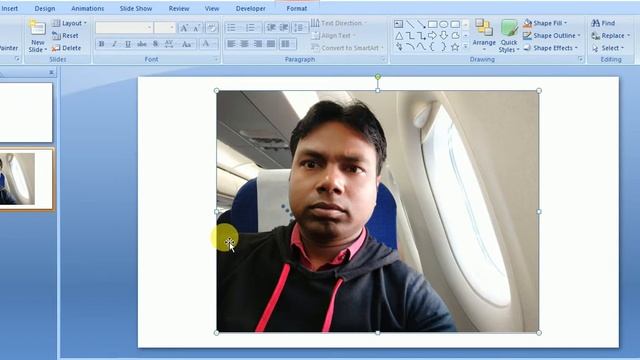Select the Text Box shape in shapes gallery
This screenshot has height=360, width=640.
point(398,24)
